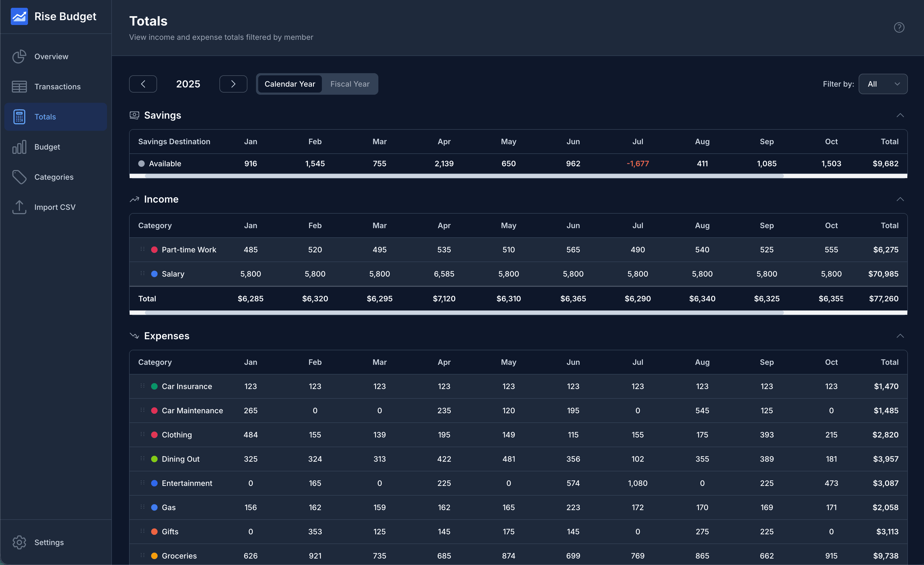Click the Income table horizontal scrollbar
This screenshot has width=924, height=565.
[464, 313]
